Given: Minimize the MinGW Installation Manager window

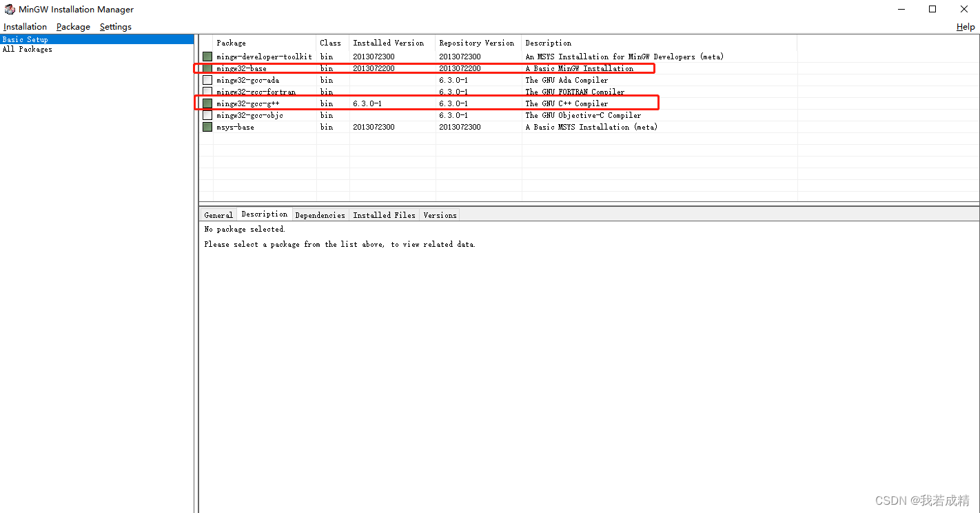Looking at the screenshot, I should point(901,9).
